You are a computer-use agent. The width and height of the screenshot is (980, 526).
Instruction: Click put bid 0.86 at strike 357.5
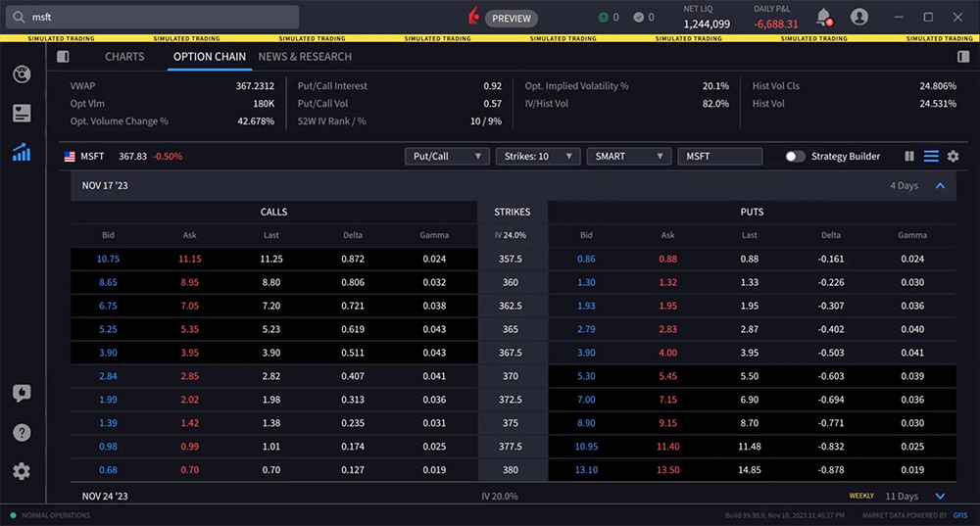coord(586,259)
